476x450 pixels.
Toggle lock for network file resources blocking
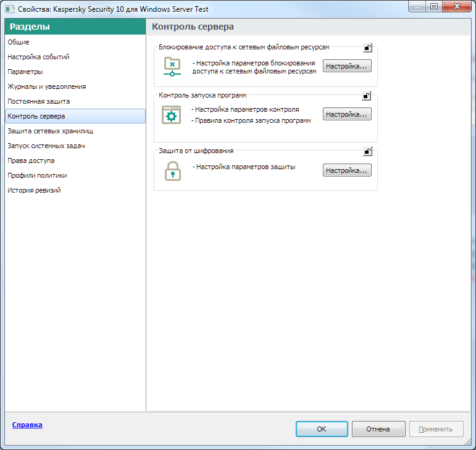367,48
